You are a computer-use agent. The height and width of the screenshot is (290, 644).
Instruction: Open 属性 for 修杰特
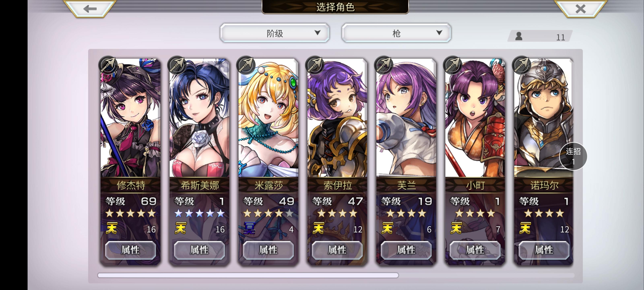coord(130,250)
